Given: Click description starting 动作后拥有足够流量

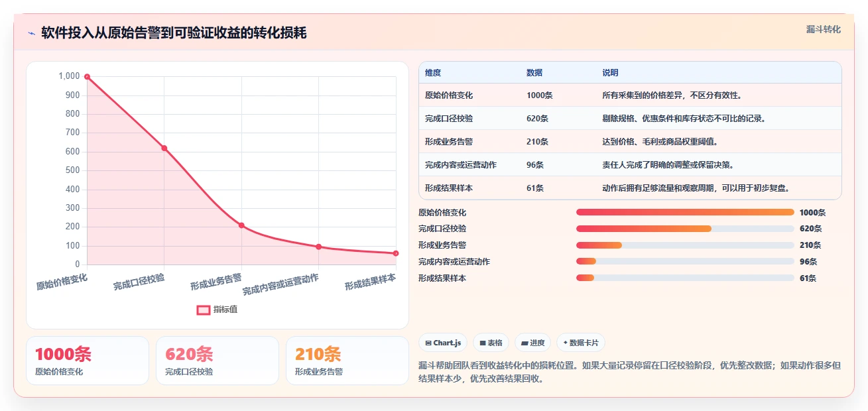Looking at the screenshot, I should click(696, 188).
